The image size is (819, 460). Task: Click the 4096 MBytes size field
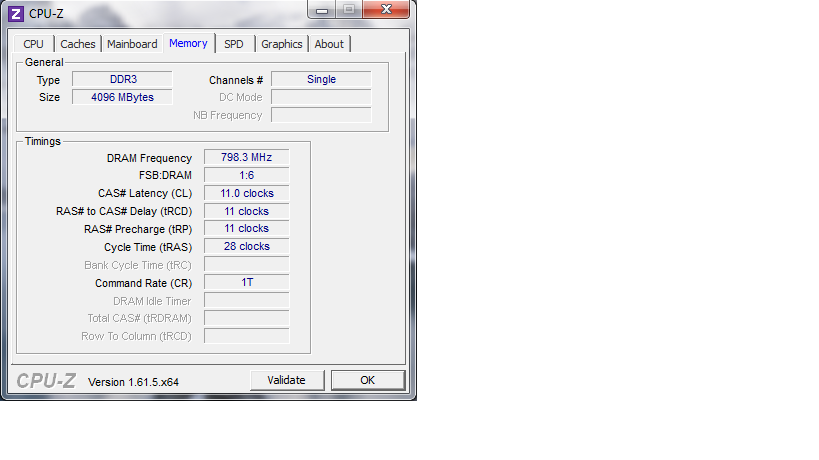click(x=122, y=97)
